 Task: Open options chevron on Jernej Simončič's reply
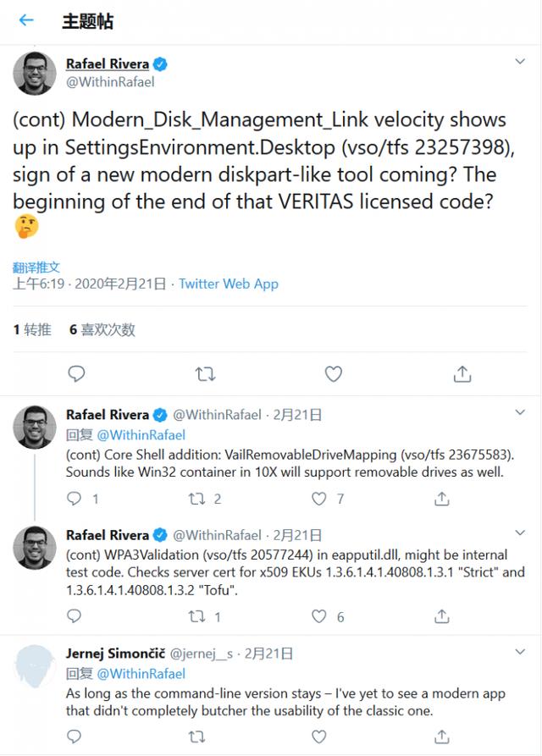[520, 652]
